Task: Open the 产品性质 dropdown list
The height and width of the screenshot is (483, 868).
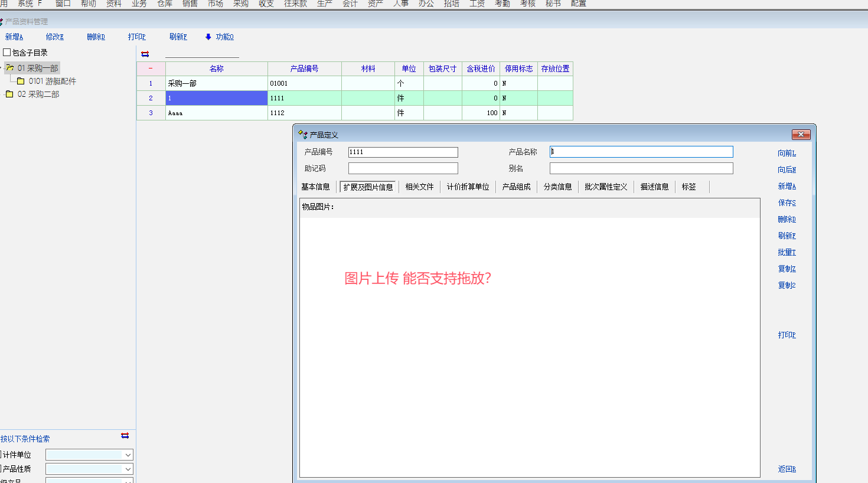Action: (128, 469)
